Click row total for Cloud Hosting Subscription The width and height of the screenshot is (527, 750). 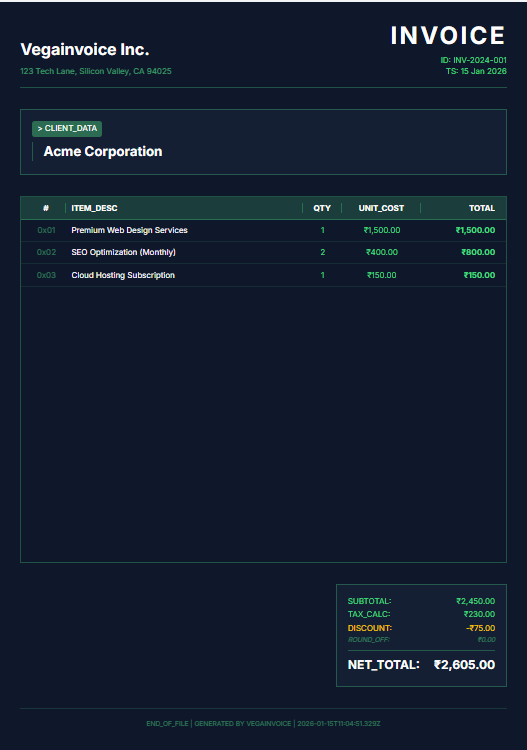(479, 275)
